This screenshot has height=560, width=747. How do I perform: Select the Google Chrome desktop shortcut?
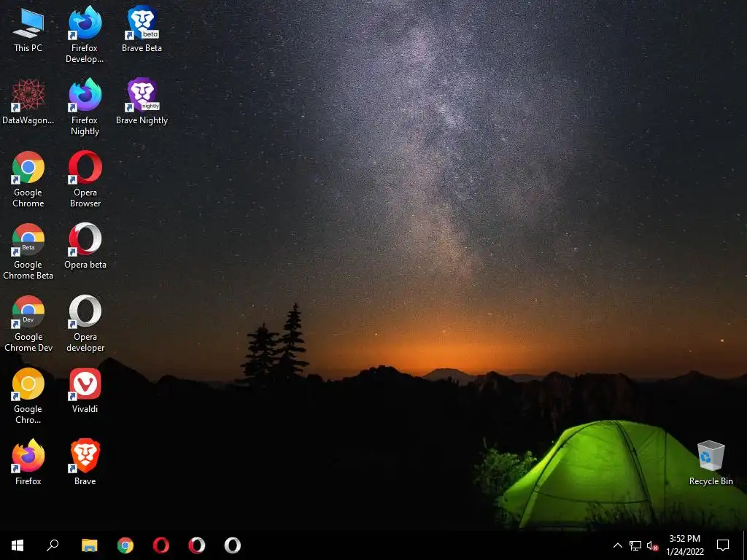(28, 179)
